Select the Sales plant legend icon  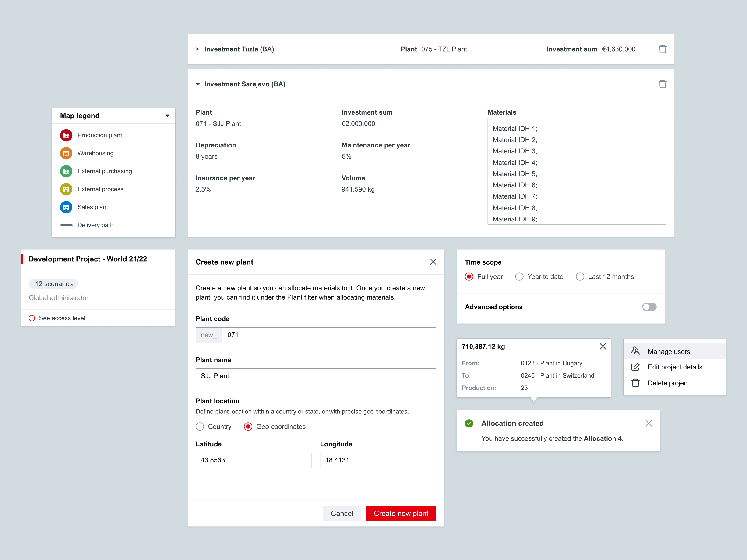coord(66,207)
